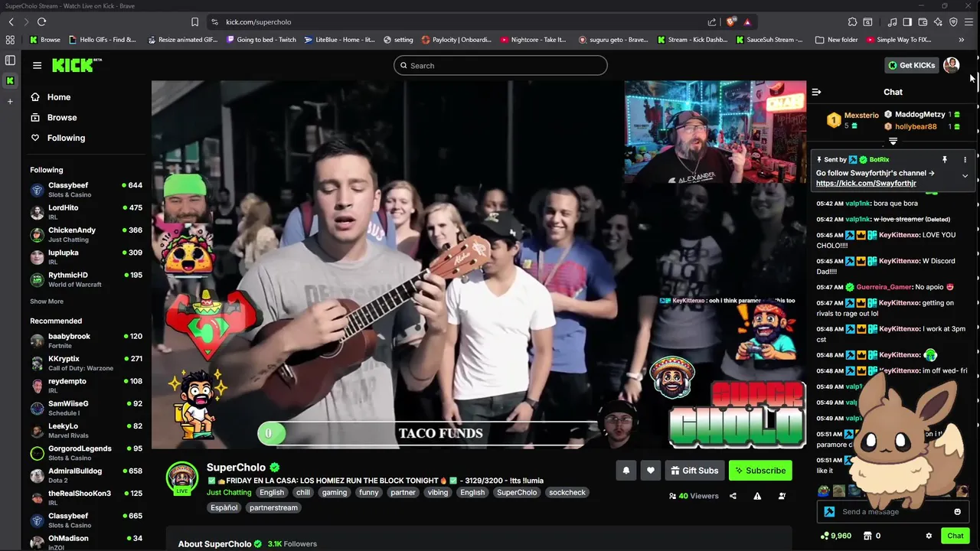Click the Search field

click(501, 65)
